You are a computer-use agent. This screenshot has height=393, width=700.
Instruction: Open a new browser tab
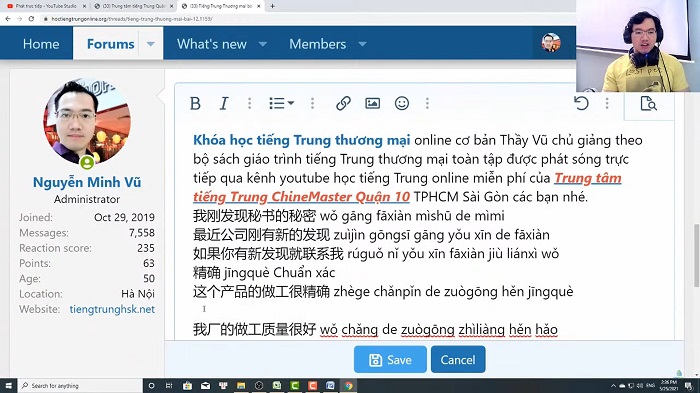coord(272,6)
